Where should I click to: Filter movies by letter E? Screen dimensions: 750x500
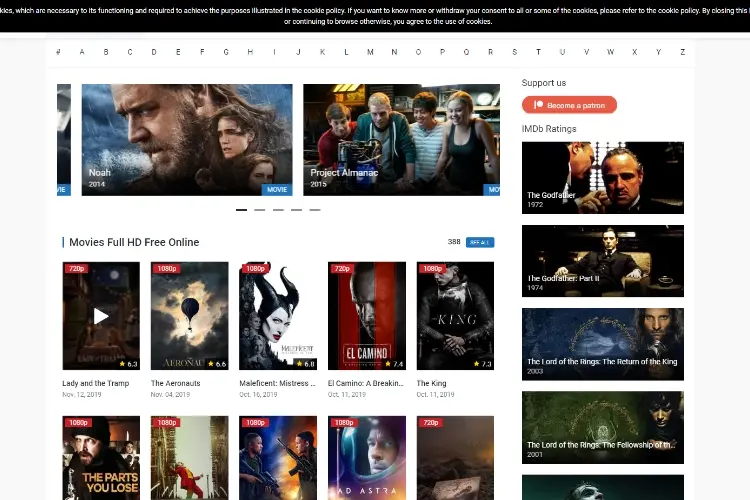pyautogui.click(x=178, y=52)
